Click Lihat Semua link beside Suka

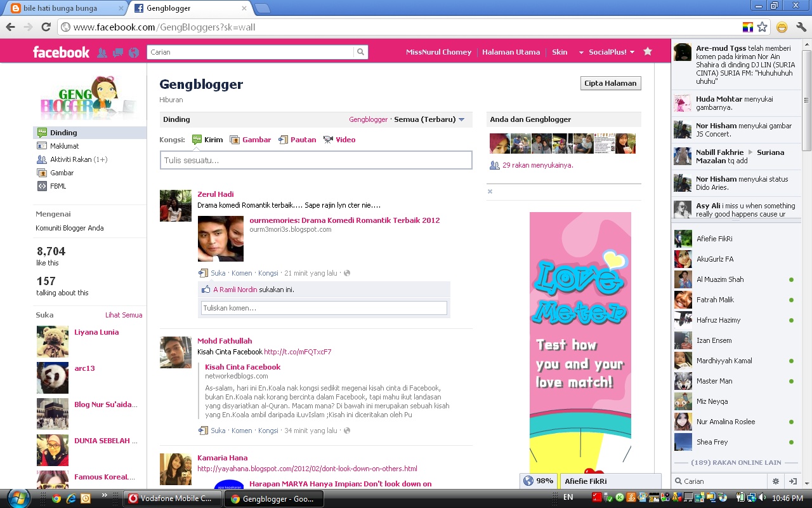coord(124,315)
